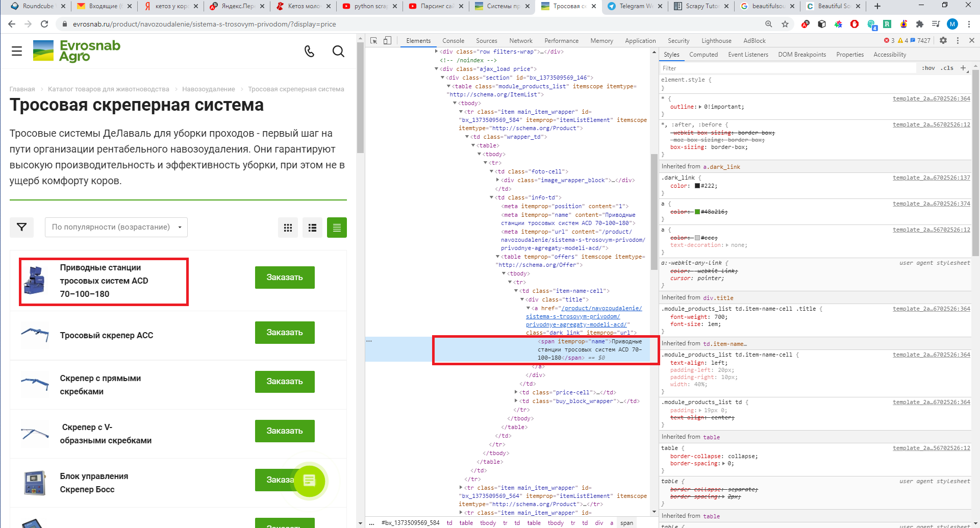Open Тросовый скрепер АСС product link

[x=107, y=335]
